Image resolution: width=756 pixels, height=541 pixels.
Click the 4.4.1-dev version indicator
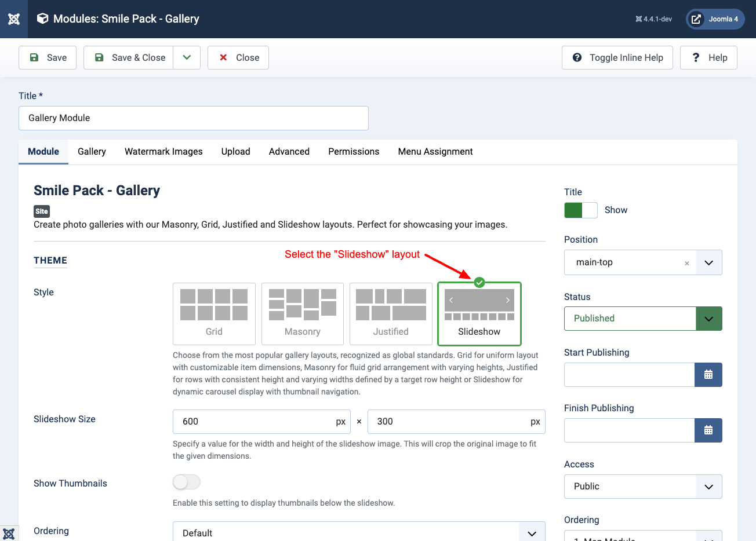[653, 19]
